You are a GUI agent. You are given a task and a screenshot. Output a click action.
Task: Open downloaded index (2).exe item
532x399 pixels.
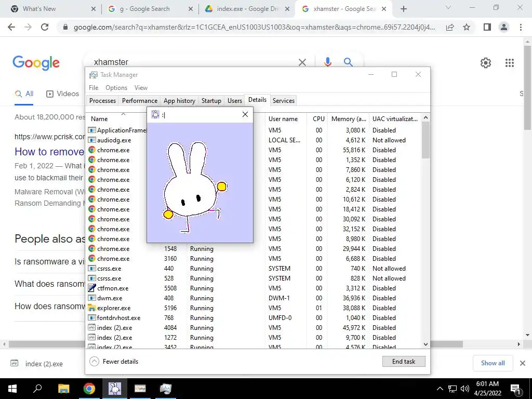click(37, 364)
